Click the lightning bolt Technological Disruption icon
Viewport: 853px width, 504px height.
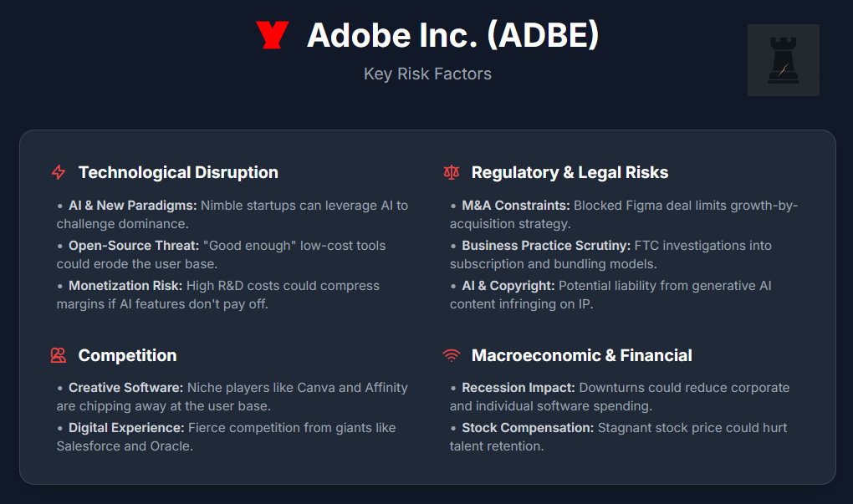pyautogui.click(x=59, y=173)
